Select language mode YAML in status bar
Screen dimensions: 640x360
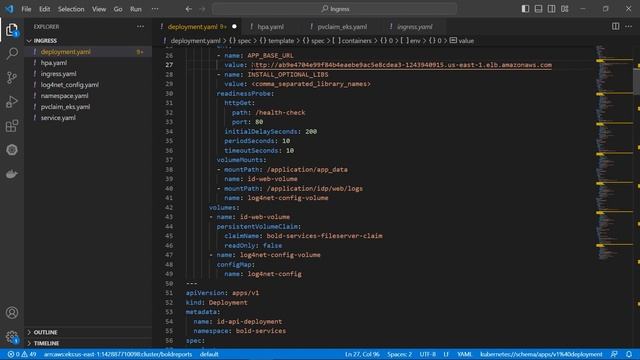pos(464,354)
